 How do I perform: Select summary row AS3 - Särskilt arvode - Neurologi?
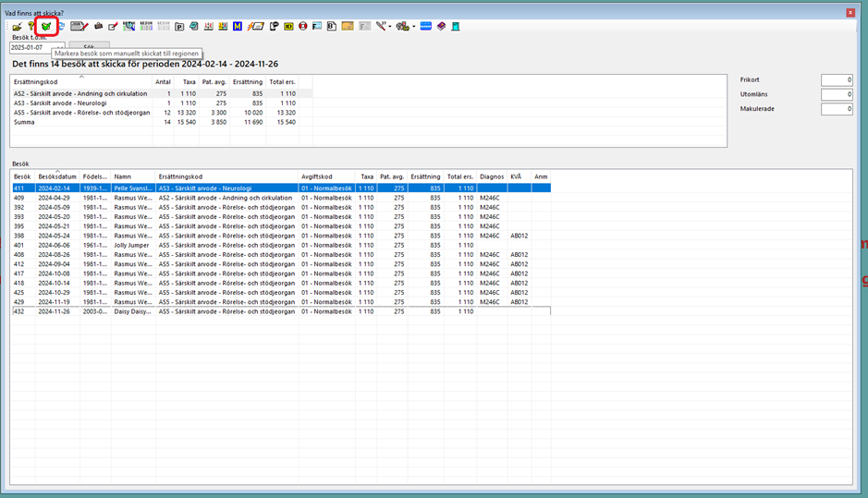pos(162,103)
